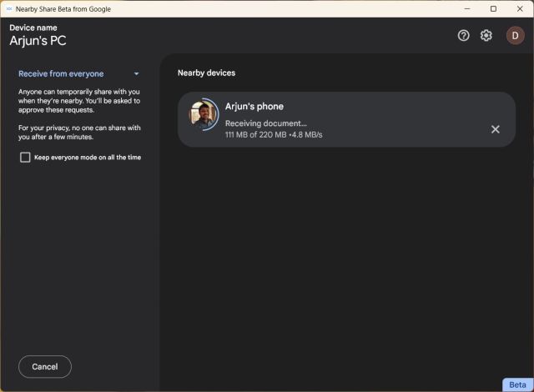Open settings via the gear icon
Viewport: 534px width, 392px height.
click(x=486, y=35)
